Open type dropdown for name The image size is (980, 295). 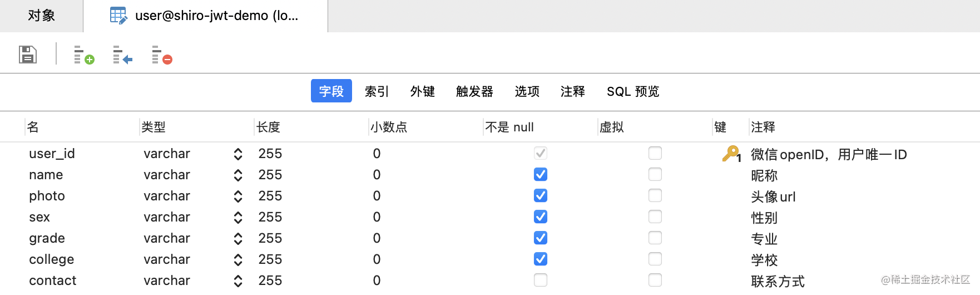(238, 175)
